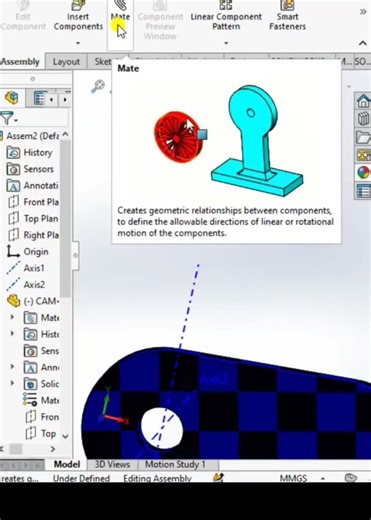Click Insert Components in the ribbon
Viewport: 371px width, 520px height.
(78, 17)
